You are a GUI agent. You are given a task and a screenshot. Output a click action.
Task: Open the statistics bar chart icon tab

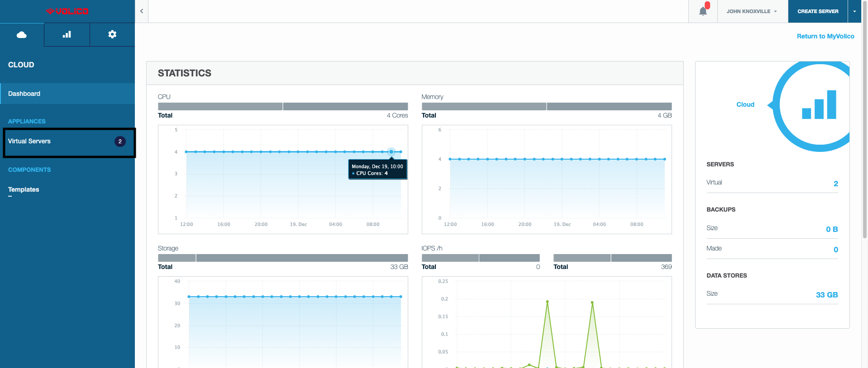67,35
